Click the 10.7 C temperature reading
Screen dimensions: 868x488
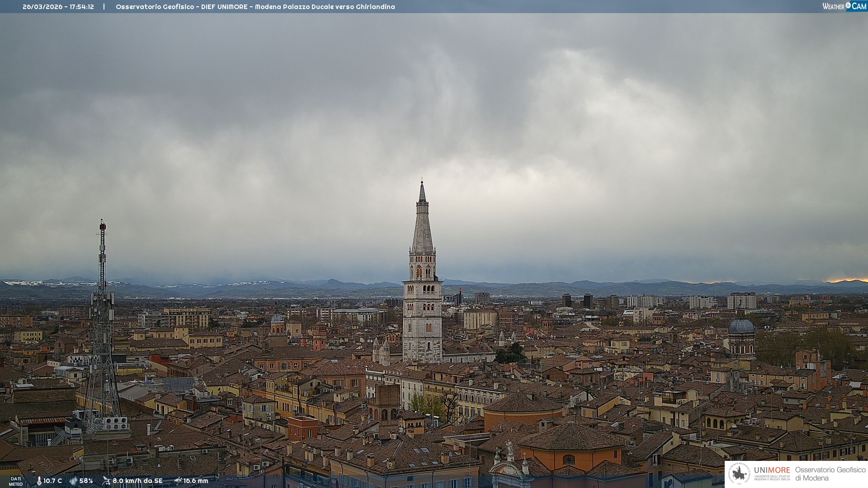pyautogui.click(x=53, y=481)
